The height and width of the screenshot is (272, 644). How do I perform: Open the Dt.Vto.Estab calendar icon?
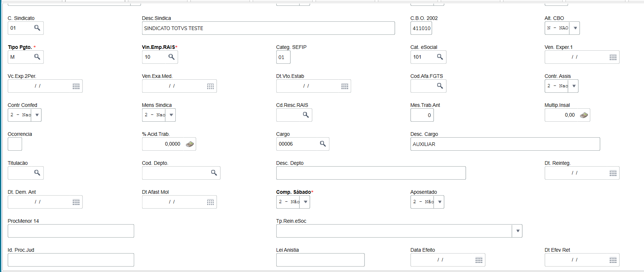(345, 86)
